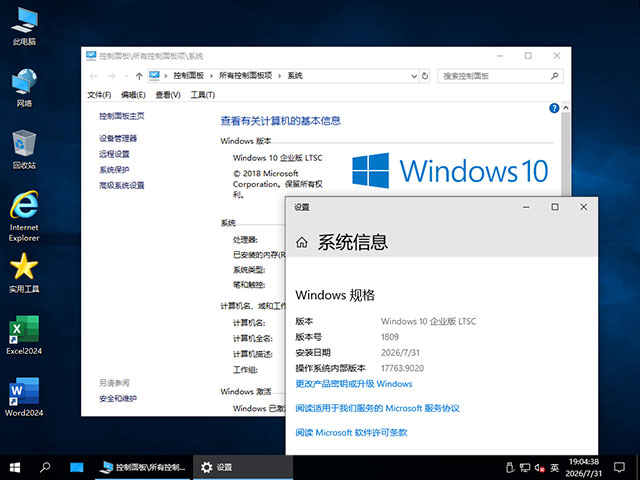Open the 查看(V) menu

[x=168, y=95]
